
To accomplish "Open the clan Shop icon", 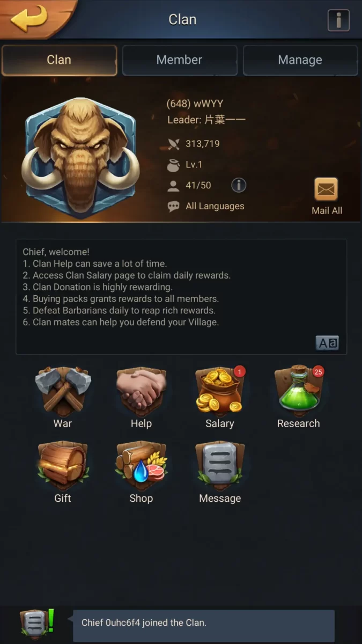I will 141,464.
